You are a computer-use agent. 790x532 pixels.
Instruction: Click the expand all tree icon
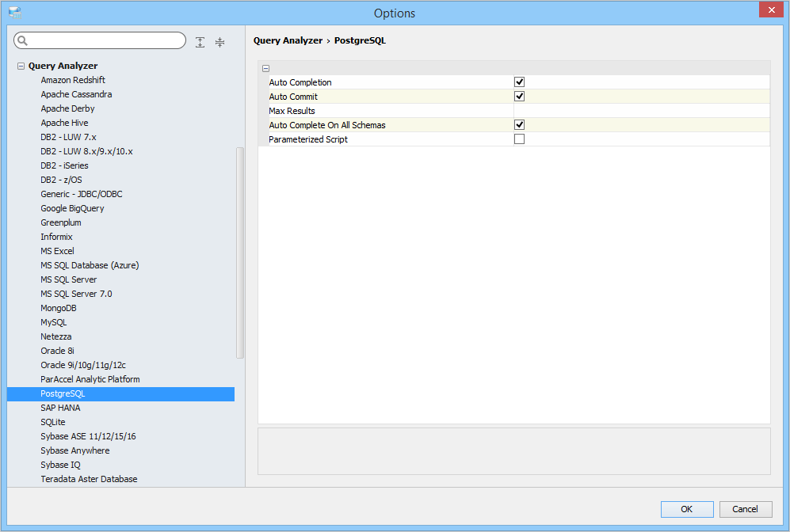click(x=200, y=42)
